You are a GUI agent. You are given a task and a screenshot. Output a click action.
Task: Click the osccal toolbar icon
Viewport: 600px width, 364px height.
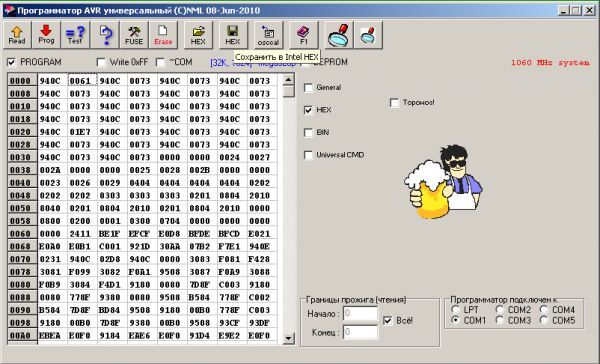[x=268, y=35]
